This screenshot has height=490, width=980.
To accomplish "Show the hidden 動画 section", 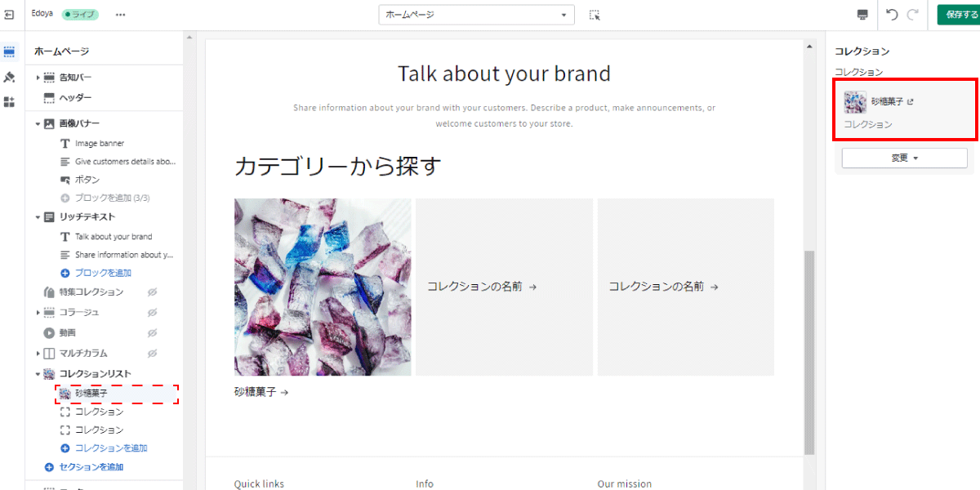I will pos(152,333).
